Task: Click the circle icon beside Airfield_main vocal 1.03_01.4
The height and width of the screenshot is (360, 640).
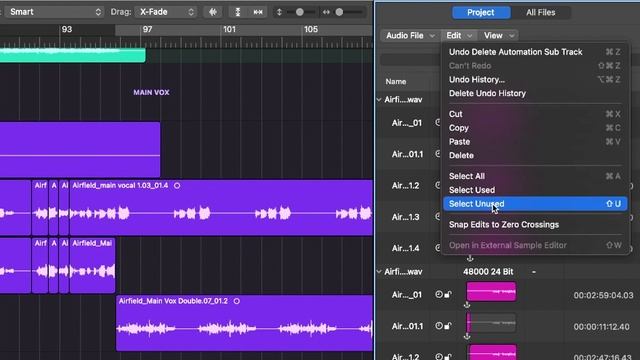Action: [177, 186]
